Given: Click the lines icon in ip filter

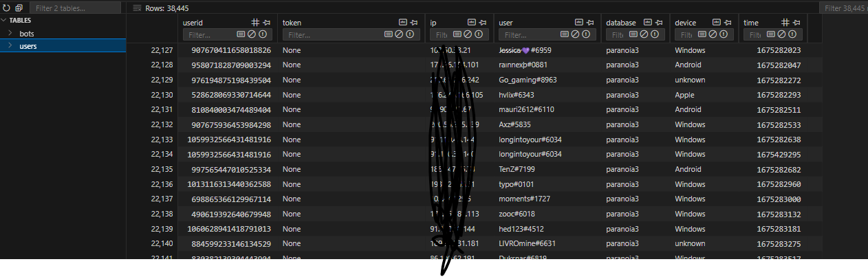Looking at the screenshot, I should pyautogui.click(x=458, y=34).
